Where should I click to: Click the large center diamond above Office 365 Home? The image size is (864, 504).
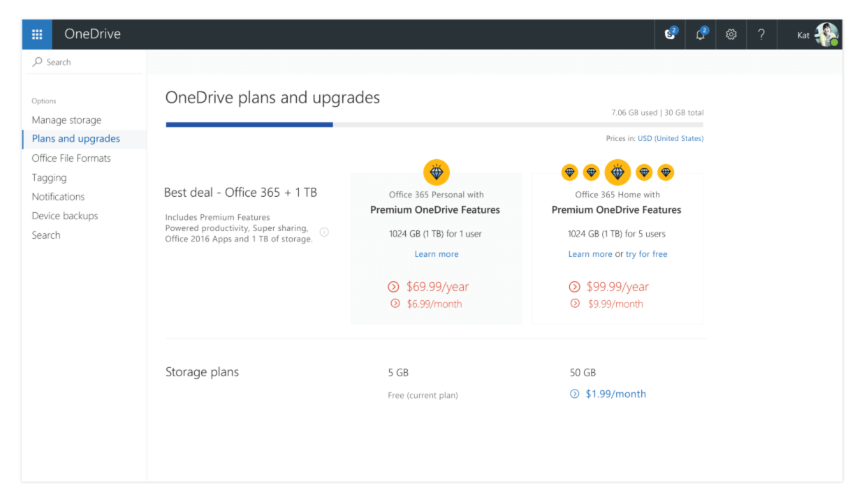point(617,172)
